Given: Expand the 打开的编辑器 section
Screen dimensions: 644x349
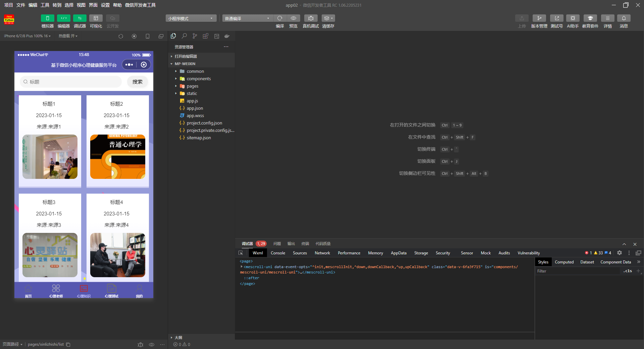Looking at the screenshot, I should click(x=201, y=56).
